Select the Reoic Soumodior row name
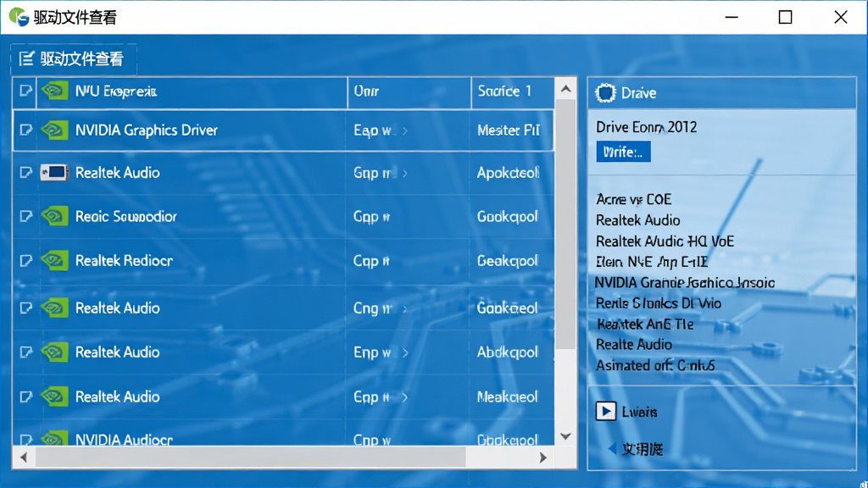 (x=125, y=216)
